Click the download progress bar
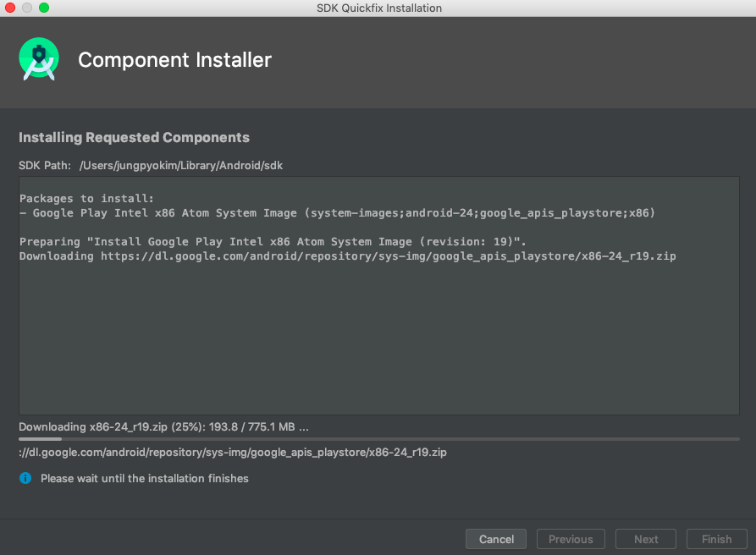 (378, 439)
